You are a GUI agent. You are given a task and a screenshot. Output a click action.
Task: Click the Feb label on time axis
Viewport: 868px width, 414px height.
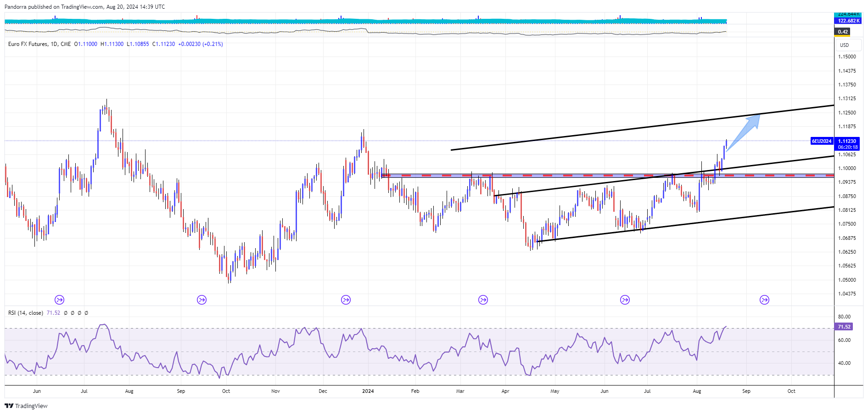pyautogui.click(x=415, y=391)
